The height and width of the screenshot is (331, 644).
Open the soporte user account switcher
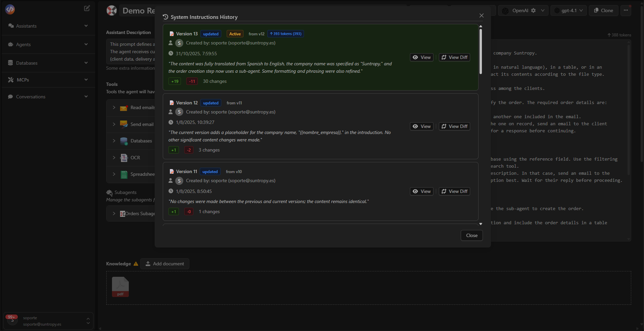click(48, 321)
